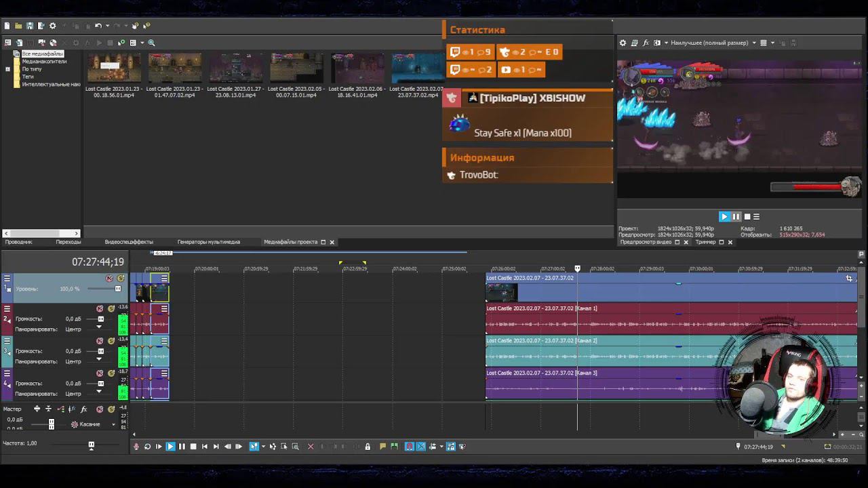Switch to the 'Переходы' tab
The height and width of the screenshot is (488, 868).
(68, 242)
